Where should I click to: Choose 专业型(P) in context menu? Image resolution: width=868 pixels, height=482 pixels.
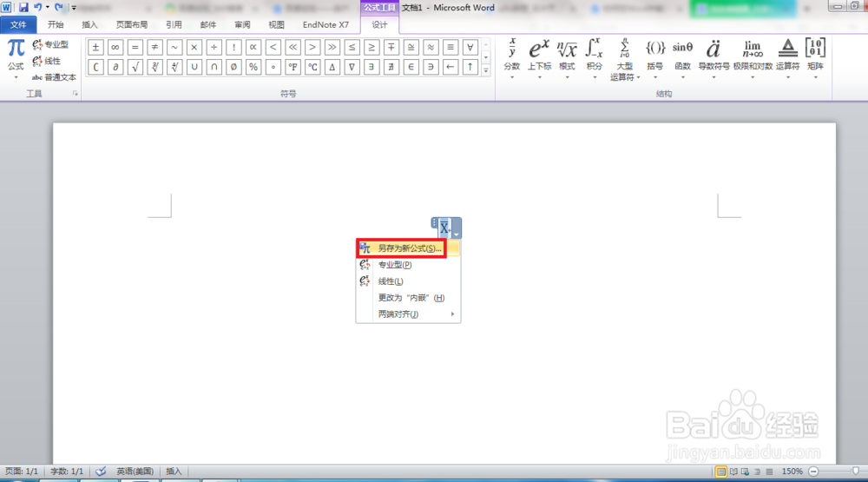pyautogui.click(x=408, y=265)
